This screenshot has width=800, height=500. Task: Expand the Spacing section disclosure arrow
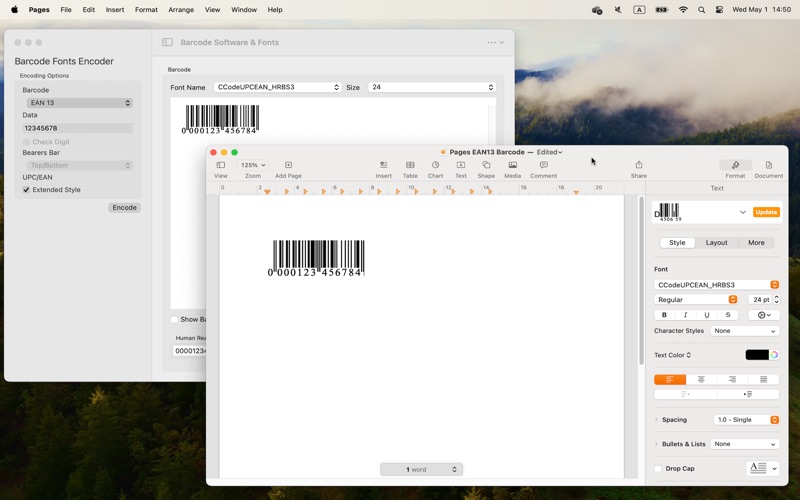657,420
